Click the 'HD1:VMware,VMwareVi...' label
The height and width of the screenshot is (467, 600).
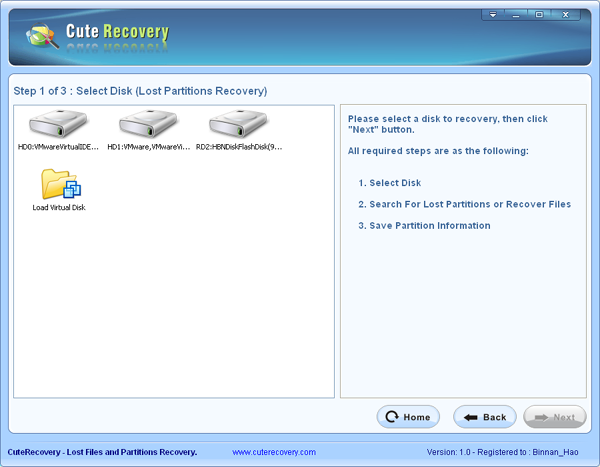click(x=148, y=147)
